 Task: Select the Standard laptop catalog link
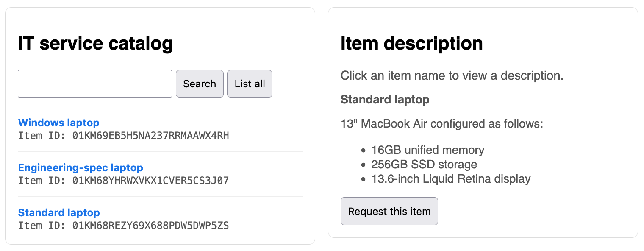coord(59,213)
